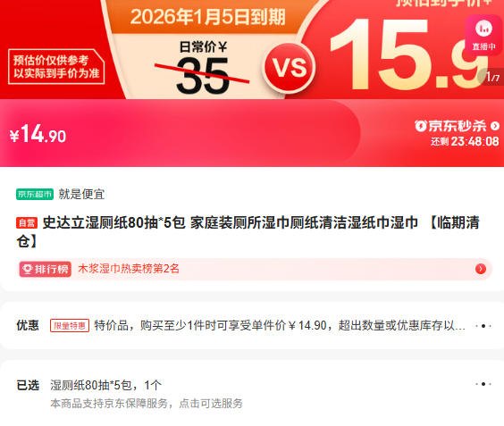Click the 自营 red badge

point(27,223)
